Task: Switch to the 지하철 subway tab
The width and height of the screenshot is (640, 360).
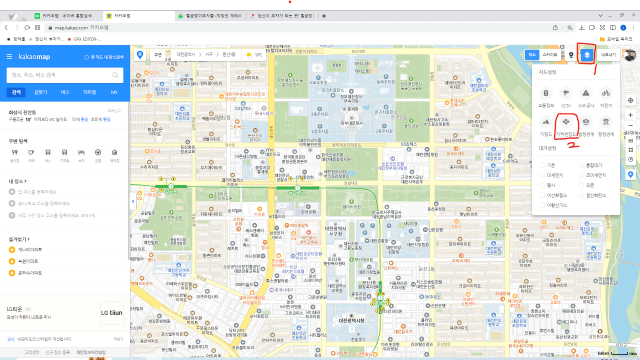Action: [89, 93]
